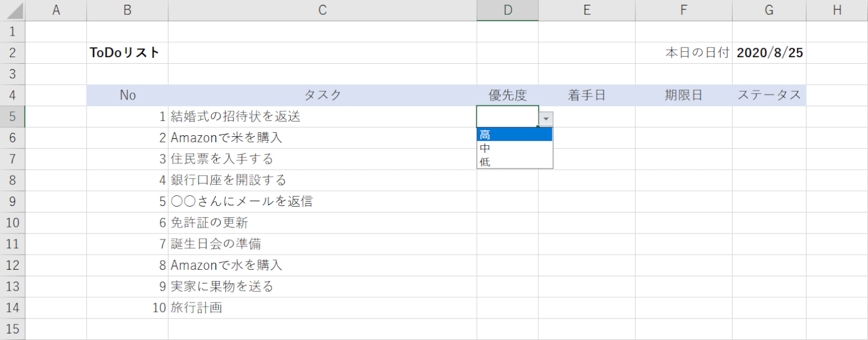The height and width of the screenshot is (340, 868).
Task: Select the date cell 2020/8/25
Action: pos(769,52)
